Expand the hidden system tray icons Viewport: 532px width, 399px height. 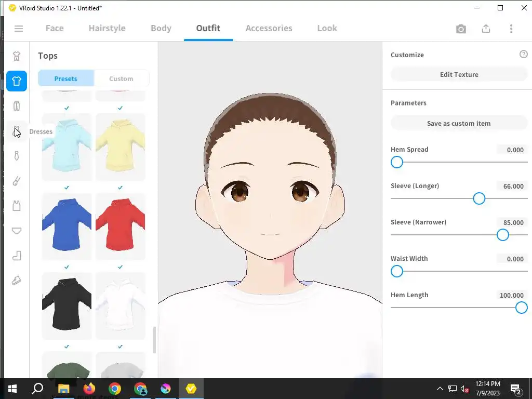(440, 389)
